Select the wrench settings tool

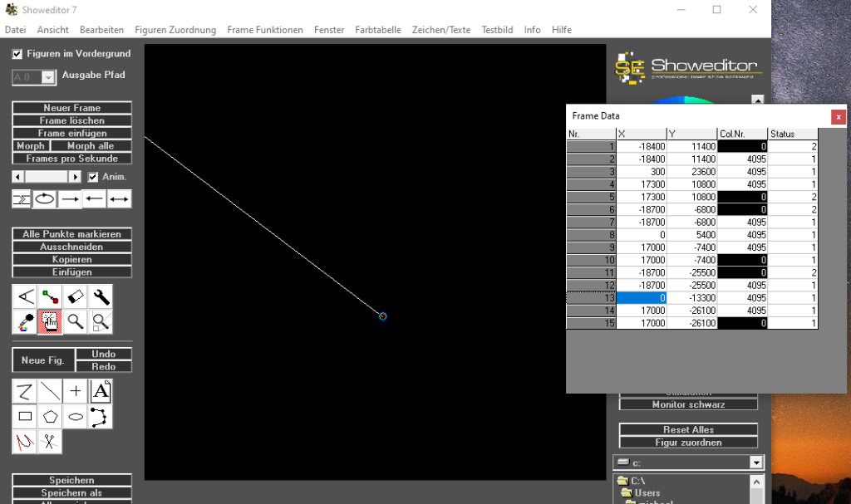point(101,296)
